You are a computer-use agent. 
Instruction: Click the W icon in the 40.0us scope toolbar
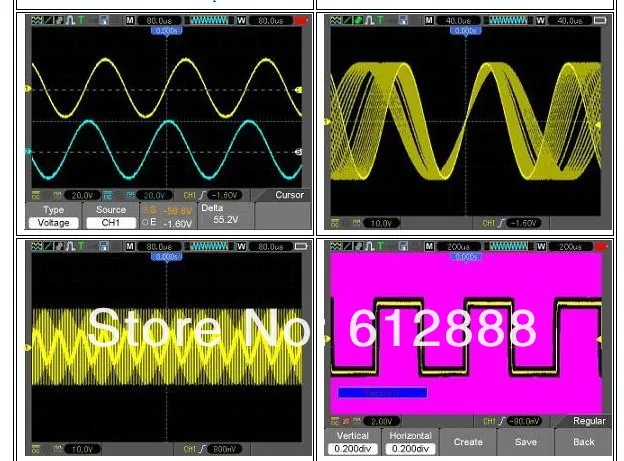tap(540, 20)
